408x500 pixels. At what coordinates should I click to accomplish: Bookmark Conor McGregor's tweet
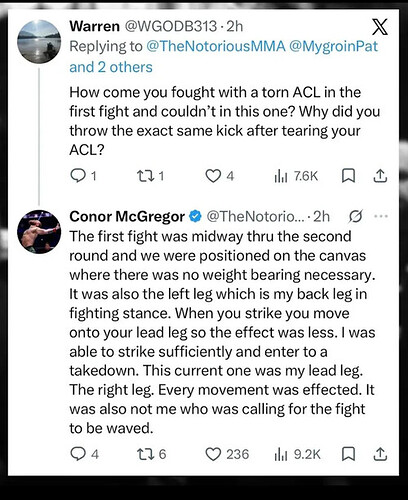point(348,454)
